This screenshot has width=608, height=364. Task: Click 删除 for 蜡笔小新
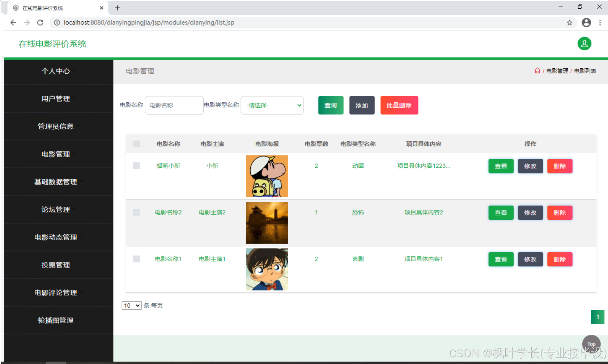pyautogui.click(x=560, y=166)
